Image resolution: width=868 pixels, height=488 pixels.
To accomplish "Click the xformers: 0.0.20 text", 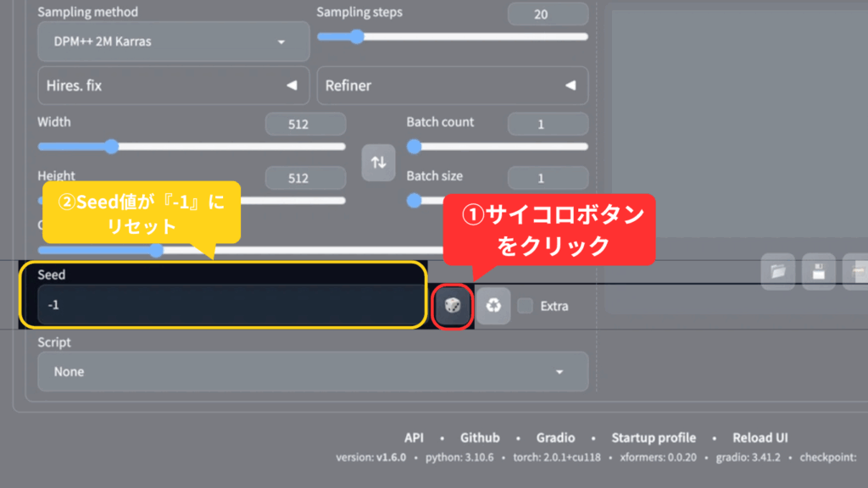I will click(x=658, y=457).
